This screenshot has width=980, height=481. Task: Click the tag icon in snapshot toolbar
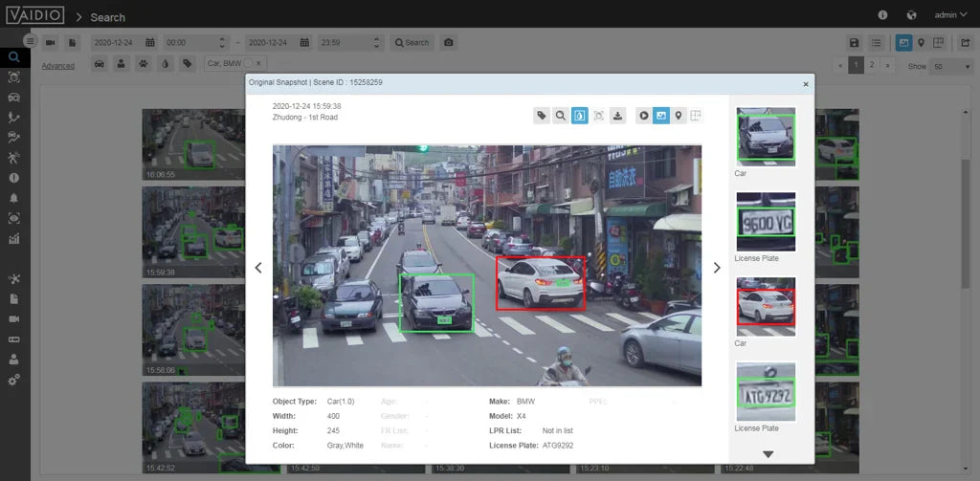click(542, 116)
